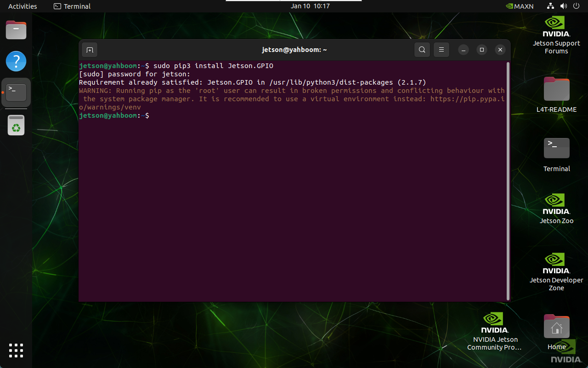The image size is (588, 368).
Task: Launch the Terminal desktop shortcut
Action: (x=556, y=154)
